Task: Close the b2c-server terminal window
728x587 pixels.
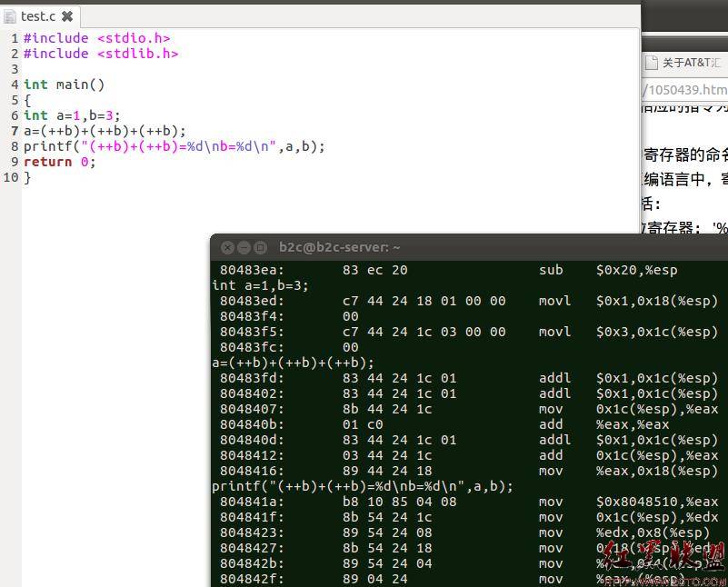Action: pyautogui.click(x=227, y=247)
